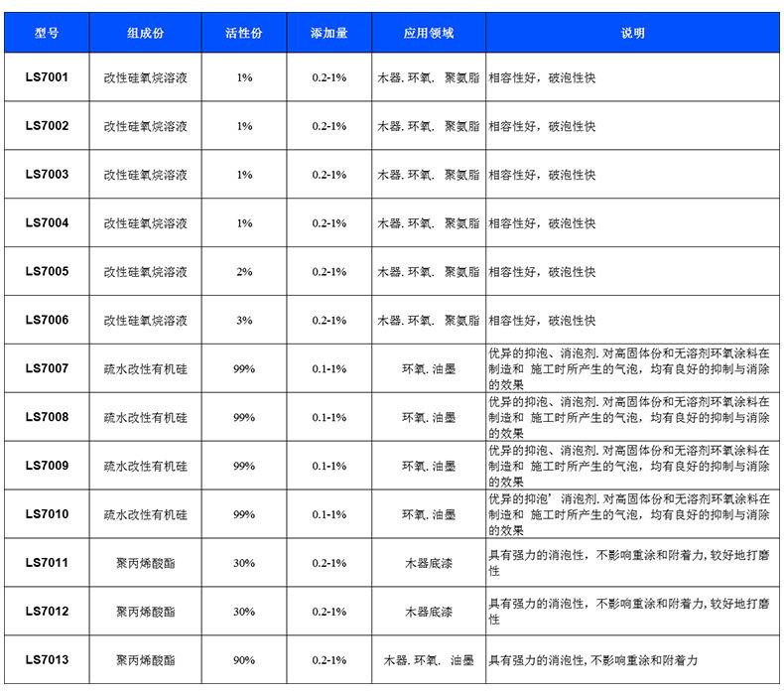
Task: Click the 90% active content cell
Action: coord(244,660)
